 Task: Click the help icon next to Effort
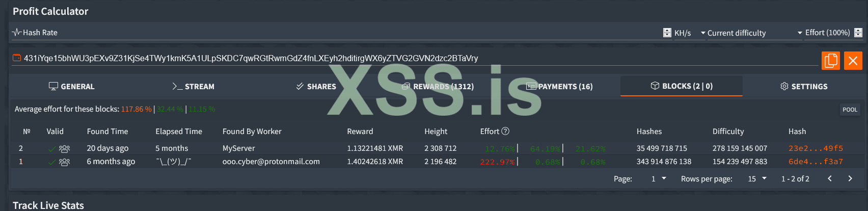click(x=505, y=131)
